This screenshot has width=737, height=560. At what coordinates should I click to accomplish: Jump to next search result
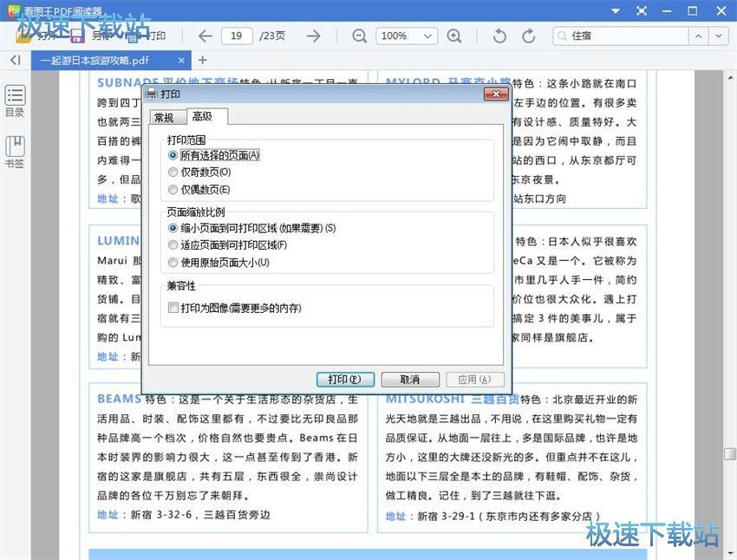(x=718, y=36)
